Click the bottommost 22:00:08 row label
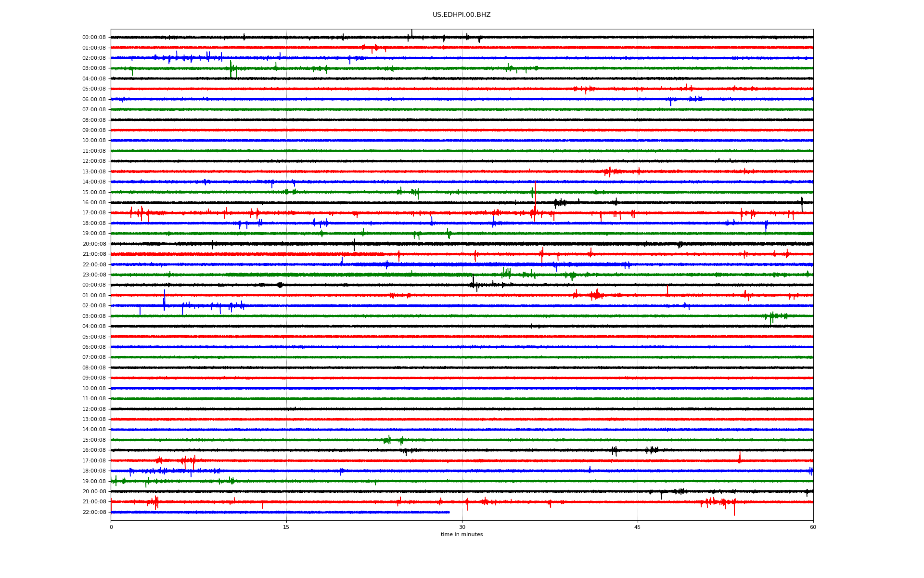The height and width of the screenshot is (578, 924). click(94, 512)
